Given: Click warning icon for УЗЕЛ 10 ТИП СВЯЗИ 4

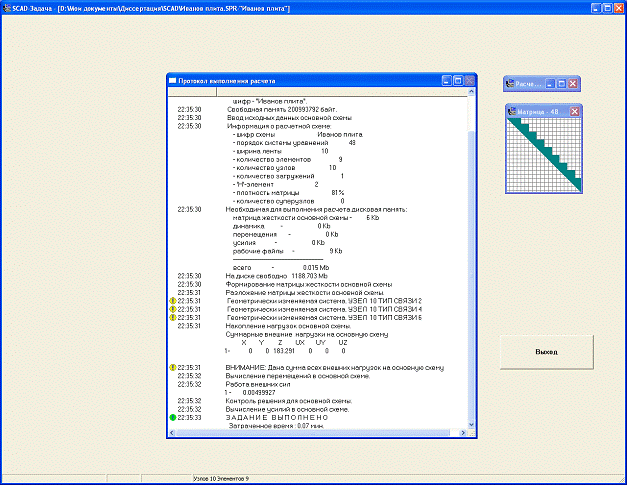Looking at the screenshot, I should 171,310.
